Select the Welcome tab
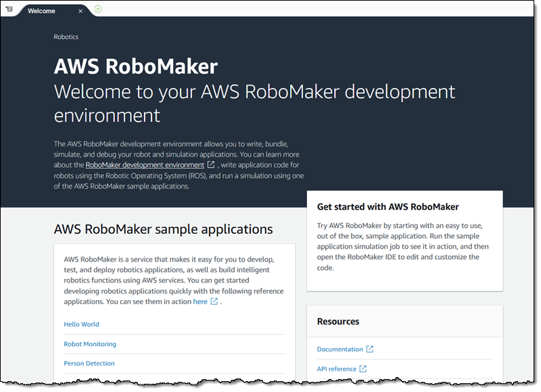The height and width of the screenshot is (392, 541). click(42, 11)
